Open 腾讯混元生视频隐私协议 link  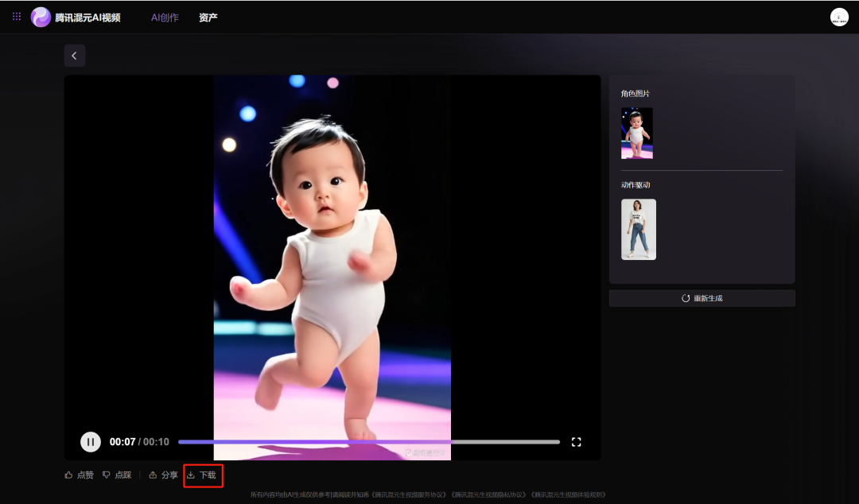click(488, 494)
